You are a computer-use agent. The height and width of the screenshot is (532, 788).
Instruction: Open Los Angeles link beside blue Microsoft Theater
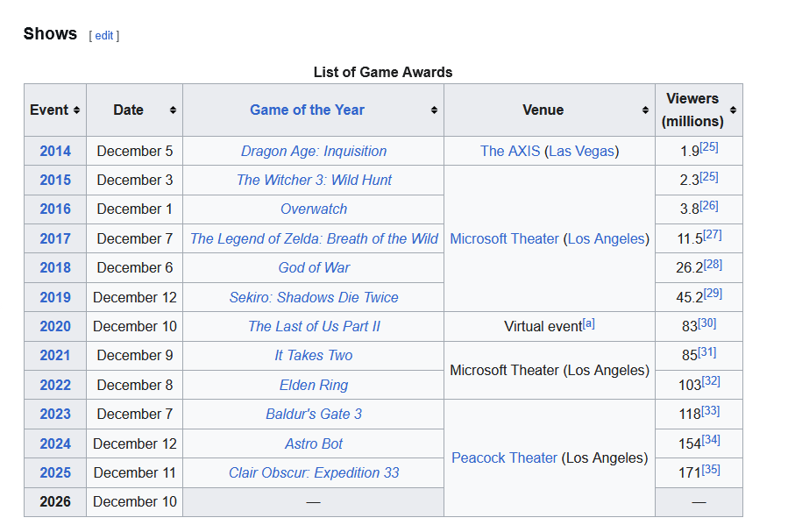tap(606, 238)
